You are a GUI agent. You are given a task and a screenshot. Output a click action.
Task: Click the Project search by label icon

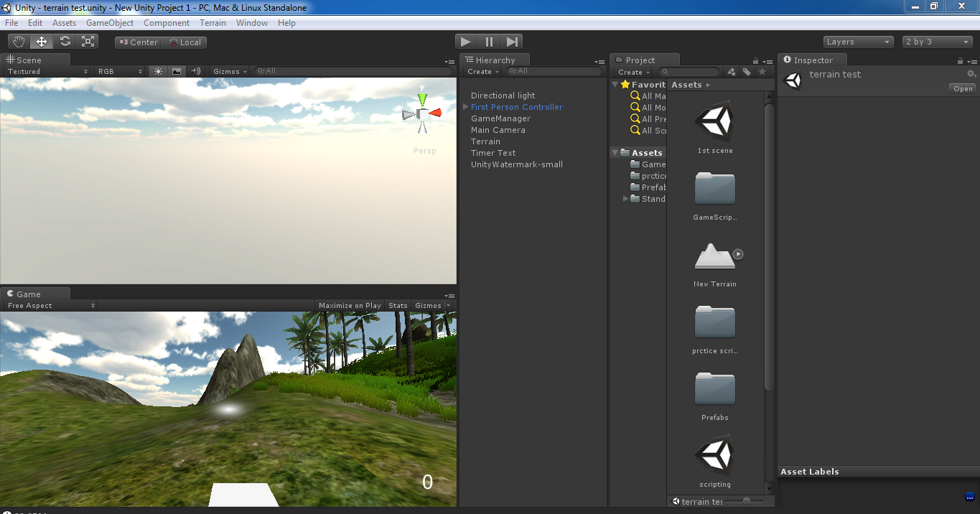click(x=747, y=72)
